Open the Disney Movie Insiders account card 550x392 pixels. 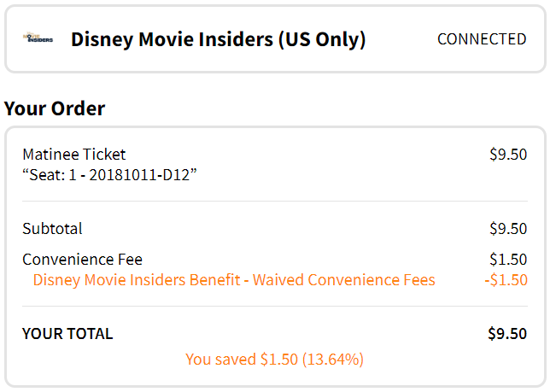pyautogui.click(x=275, y=39)
